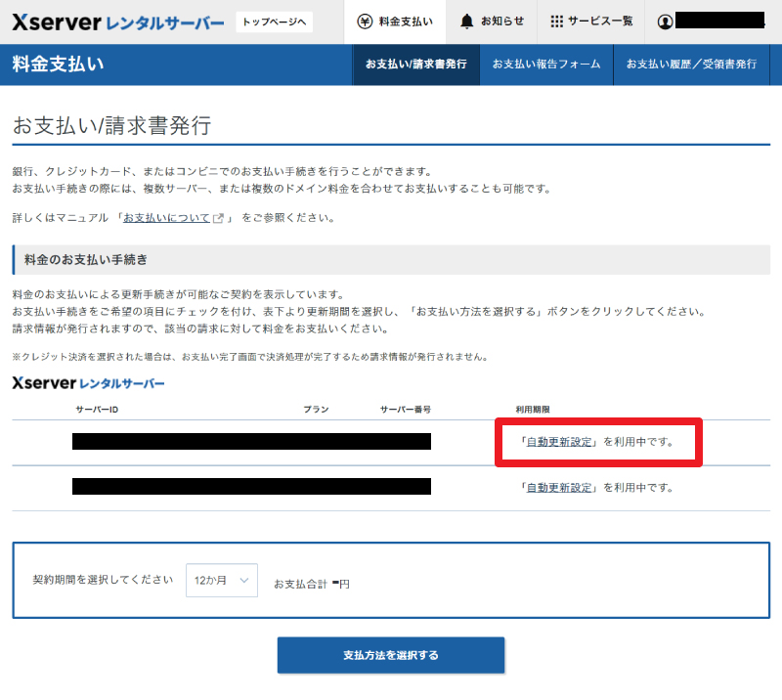The image size is (782, 700).
Task: Click 契約期間を選択してください label
Action: (x=103, y=580)
